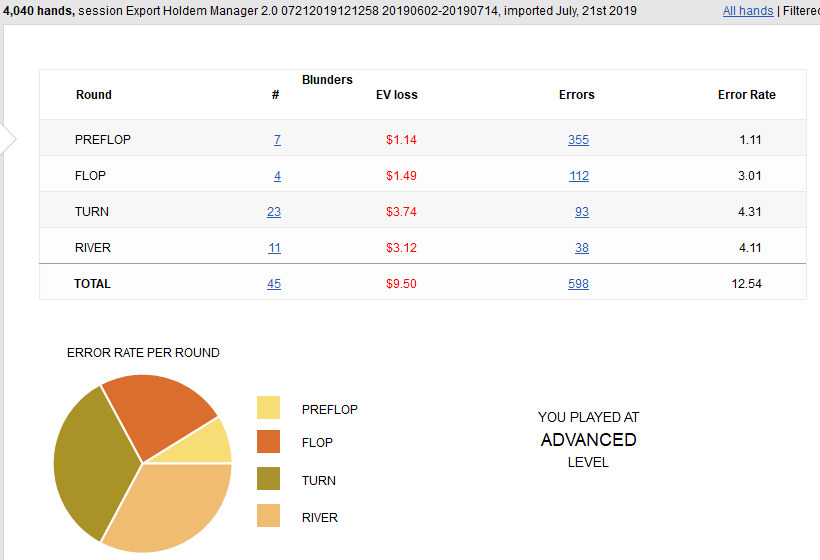
Task: Open the 93 turn errors link
Action: click(582, 212)
